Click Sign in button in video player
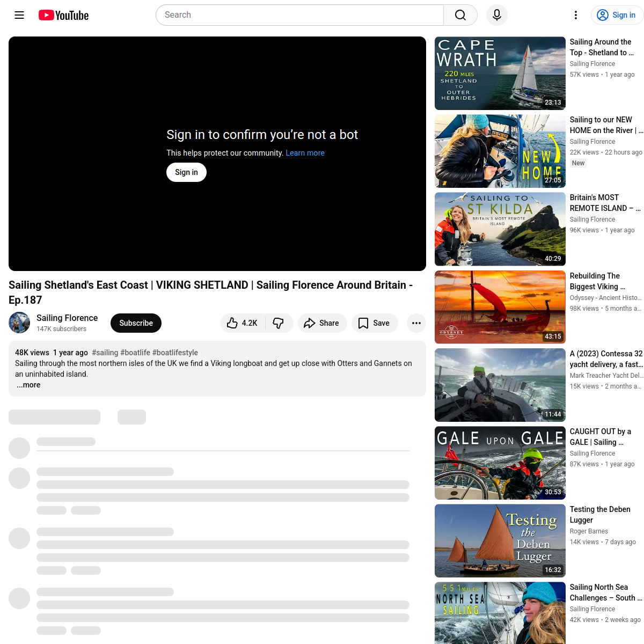Viewport: 644px width, 644px height. (x=186, y=172)
